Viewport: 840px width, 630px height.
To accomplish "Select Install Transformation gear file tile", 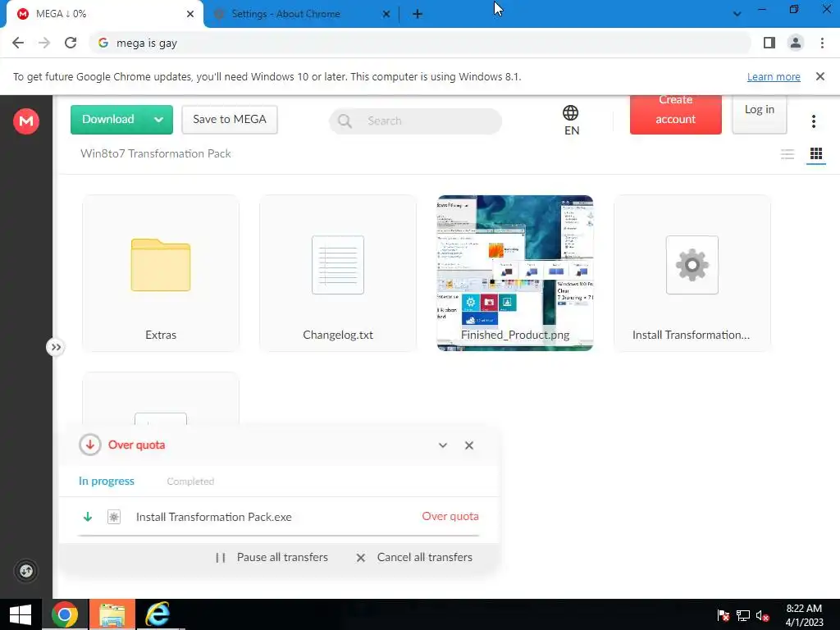I will click(692, 273).
